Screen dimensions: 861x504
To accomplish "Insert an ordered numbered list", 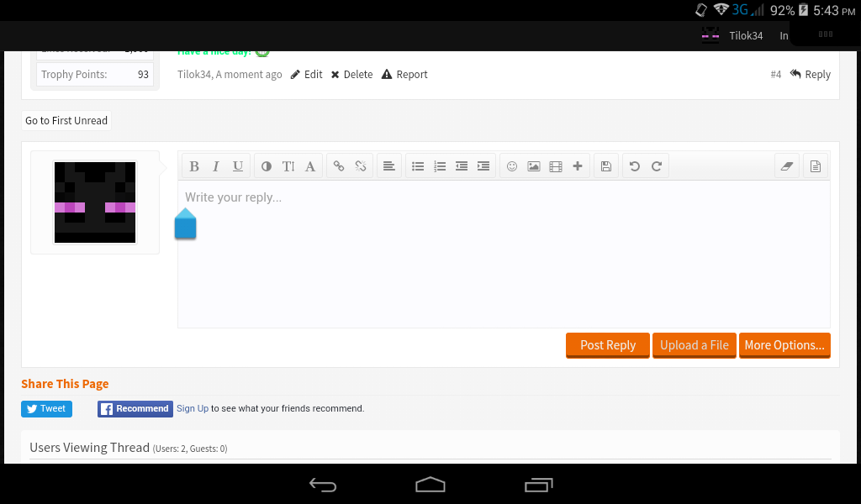I will tap(440, 166).
